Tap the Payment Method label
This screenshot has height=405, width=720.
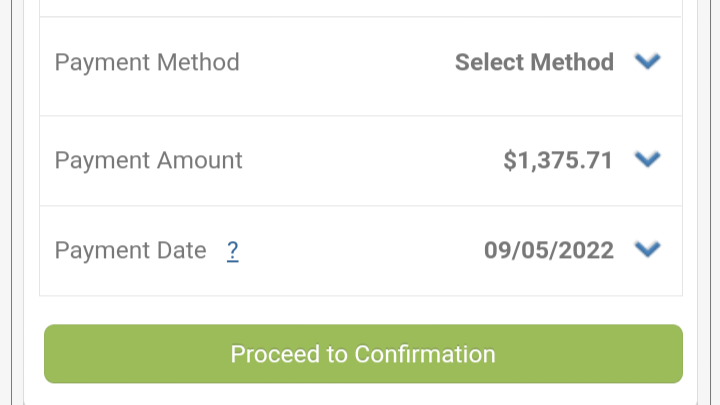147,62
